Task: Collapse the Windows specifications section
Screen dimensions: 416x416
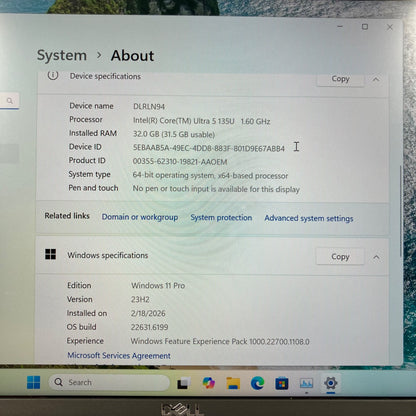Action: click(x=376, y=257)
